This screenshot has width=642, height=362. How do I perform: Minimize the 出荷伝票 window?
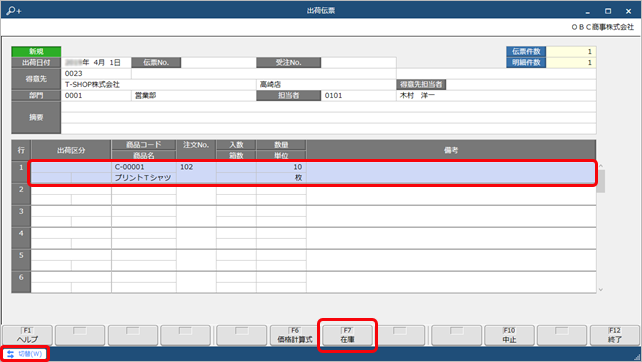click(x=588, y=11)
